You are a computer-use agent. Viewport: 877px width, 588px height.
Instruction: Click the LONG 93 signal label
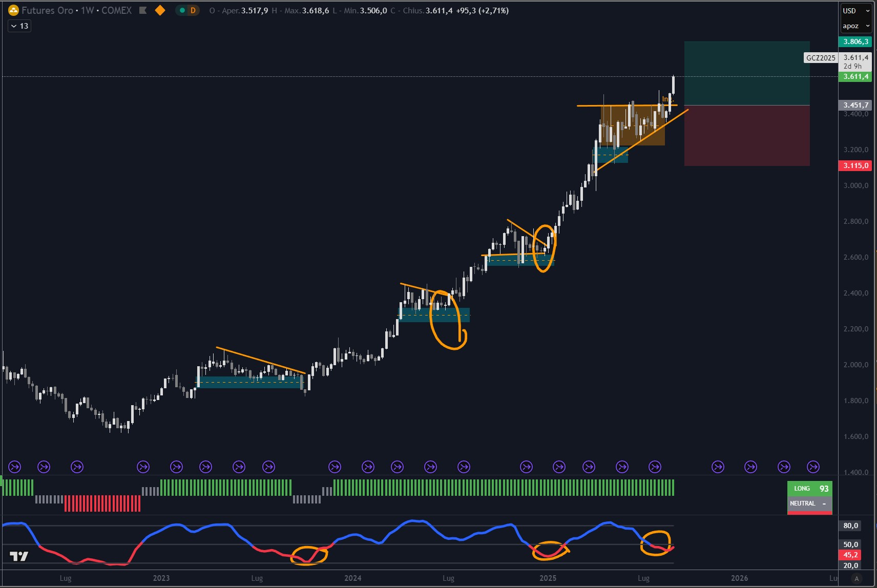coord(810,489)
